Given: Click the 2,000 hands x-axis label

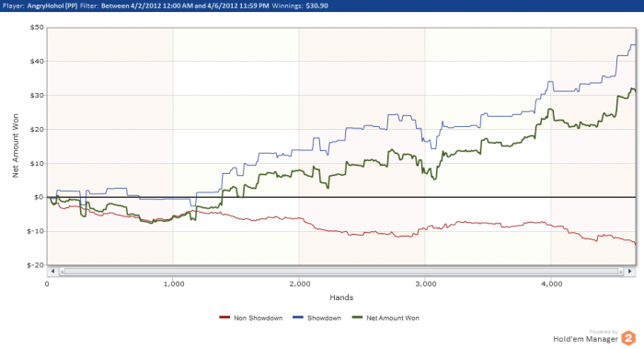Looking at the screenshot, I should (x=300, y=284).
